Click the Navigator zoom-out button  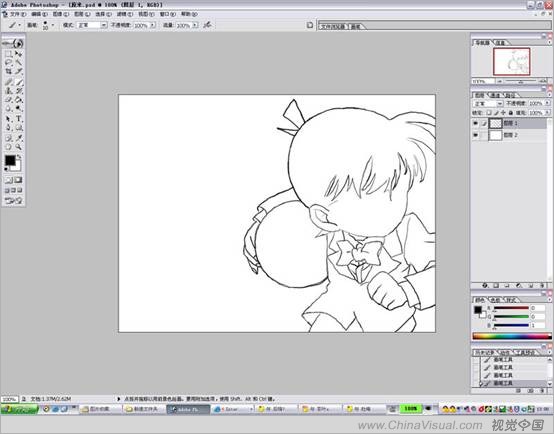500,81
